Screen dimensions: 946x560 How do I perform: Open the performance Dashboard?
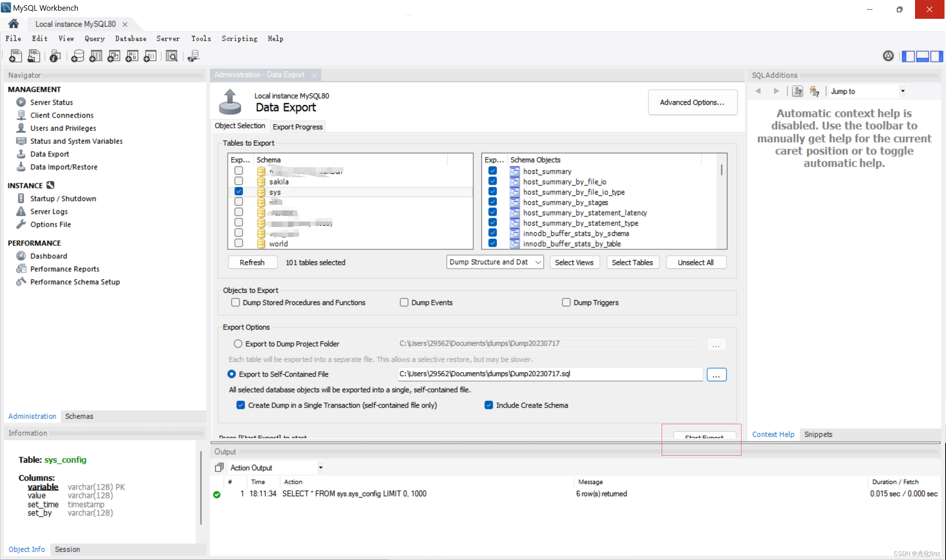pos(49,256)
